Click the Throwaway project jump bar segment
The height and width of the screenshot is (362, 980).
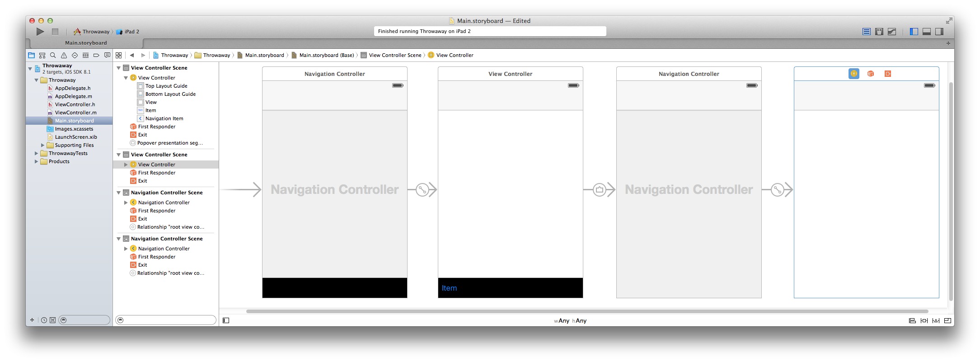coord(171,55)
